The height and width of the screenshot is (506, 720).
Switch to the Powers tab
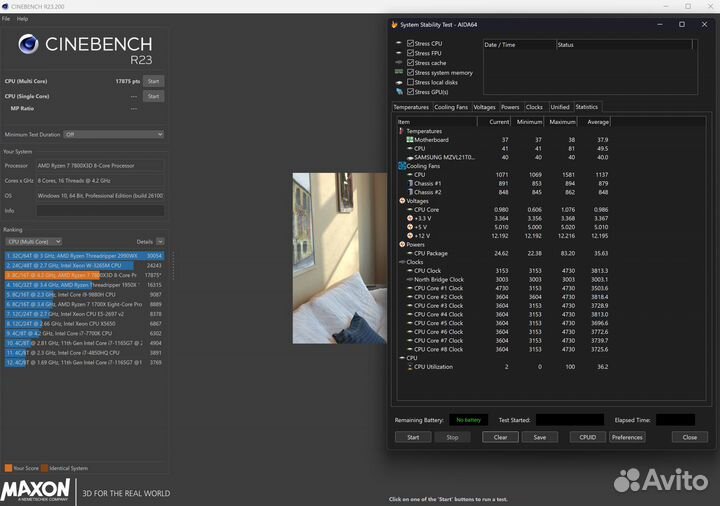pyautogui.click(x=510, y=107)
